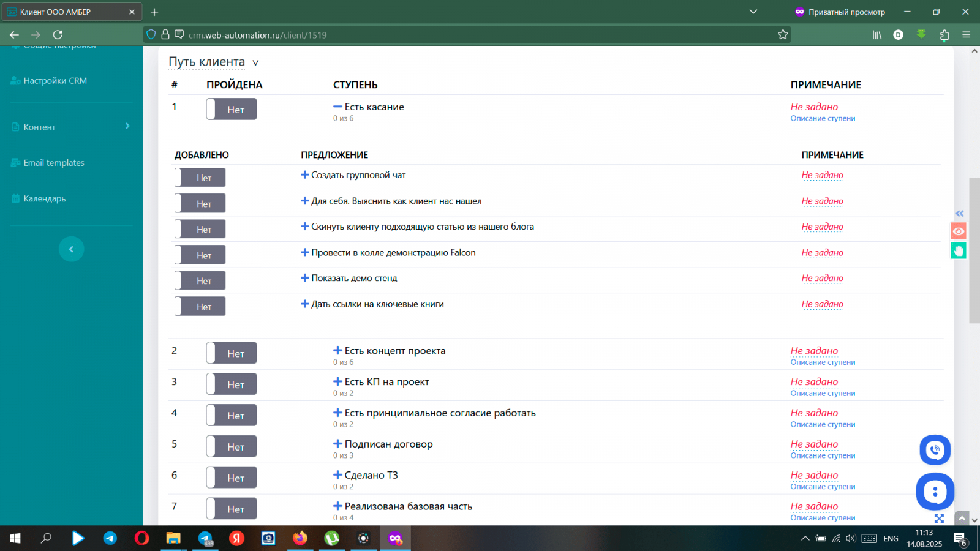
Task: Toggle added switch for Скинуть клиенту статью
Action: click(x=200, y=229)
